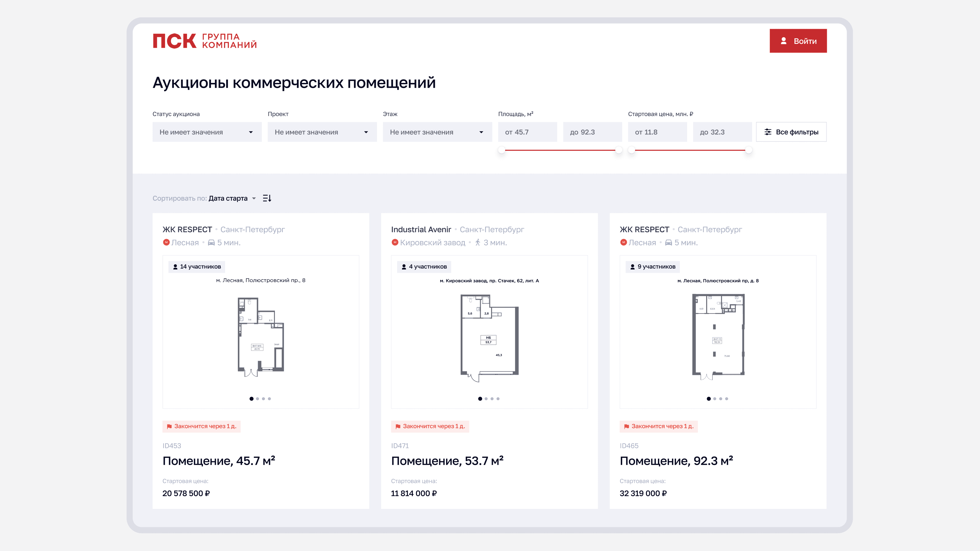Open the "Этаж" dropdown
The image size is (980, 551).
click(437, 132)
